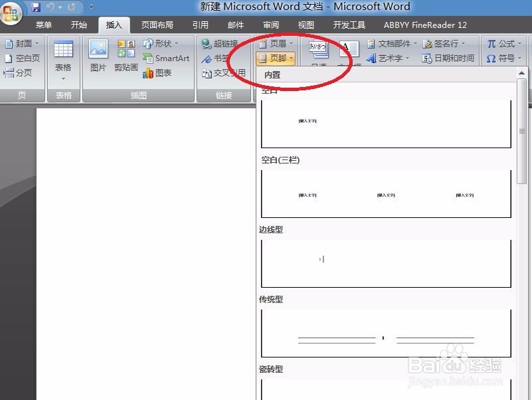Open the 公式 equation dropdown
The image size is (532, 400).
pyautogui.click(x=504, y=43)
